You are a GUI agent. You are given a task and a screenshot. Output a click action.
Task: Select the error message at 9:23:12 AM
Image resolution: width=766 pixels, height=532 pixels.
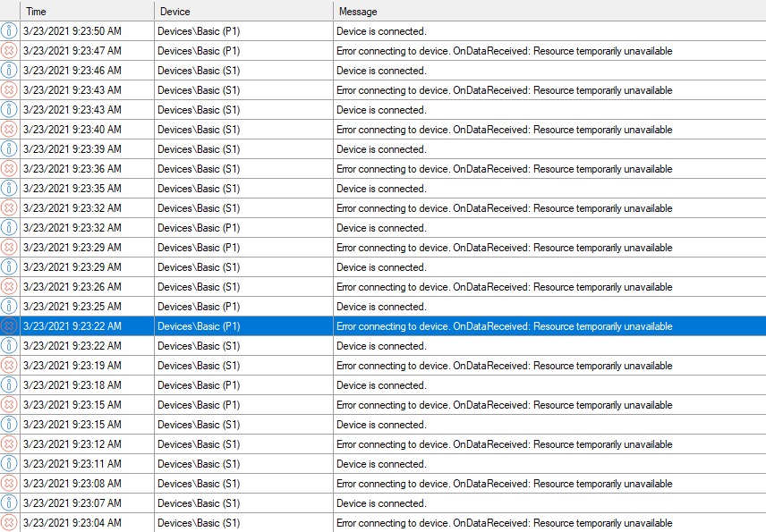(x=504, y=444)
